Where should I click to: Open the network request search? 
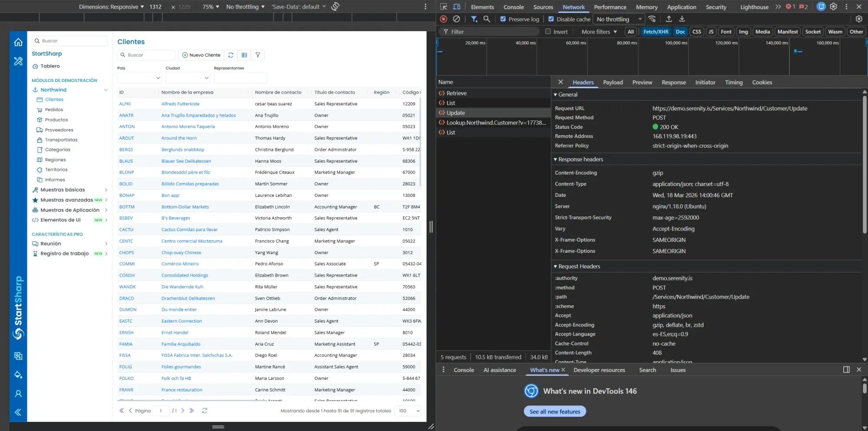[x=487, y=19]
